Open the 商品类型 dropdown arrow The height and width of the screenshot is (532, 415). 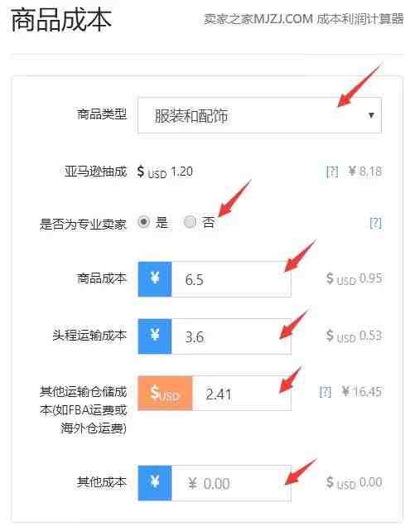(x=371, y=115)
